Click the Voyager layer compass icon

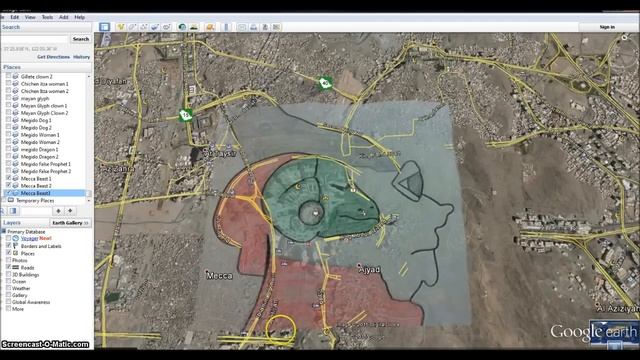point(16,238)
